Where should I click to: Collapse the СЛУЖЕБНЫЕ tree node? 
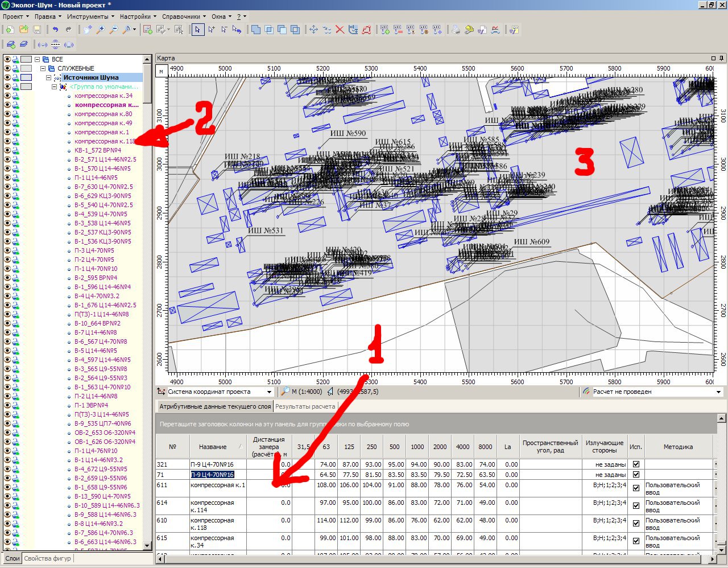43,68
